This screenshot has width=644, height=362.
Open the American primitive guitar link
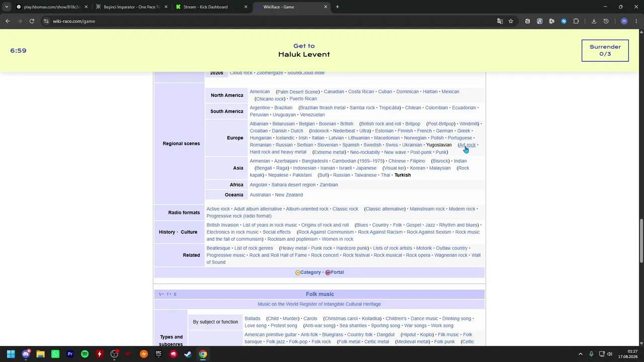(x=271, y=334)
